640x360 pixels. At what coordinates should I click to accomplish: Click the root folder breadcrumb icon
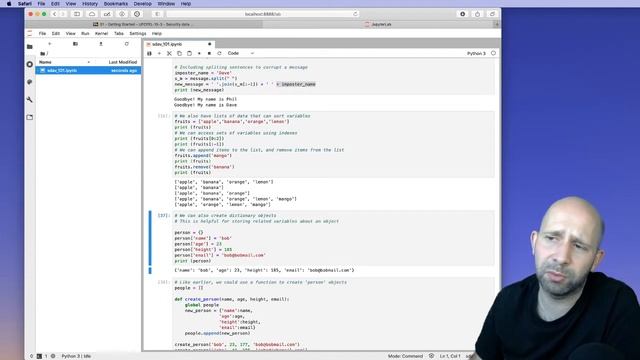42,53
